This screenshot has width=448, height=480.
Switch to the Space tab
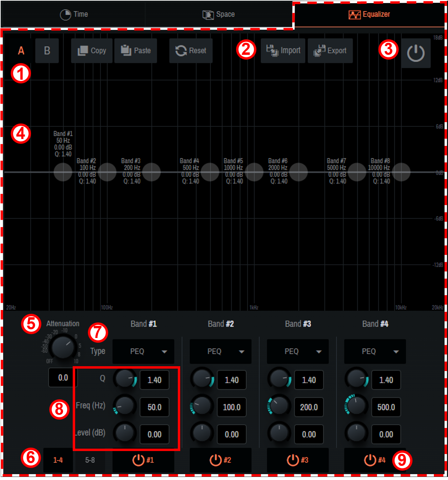click(x=220, y=14)
